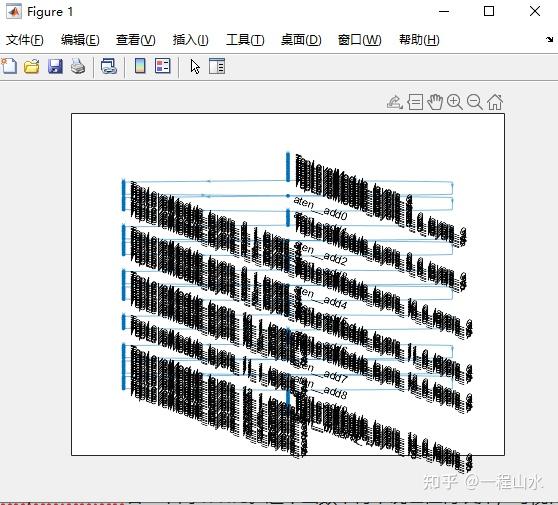The width and height of the screenshot is (558, 505).
Task: Click the aten__add4 node label
Action: click(320, 298)
